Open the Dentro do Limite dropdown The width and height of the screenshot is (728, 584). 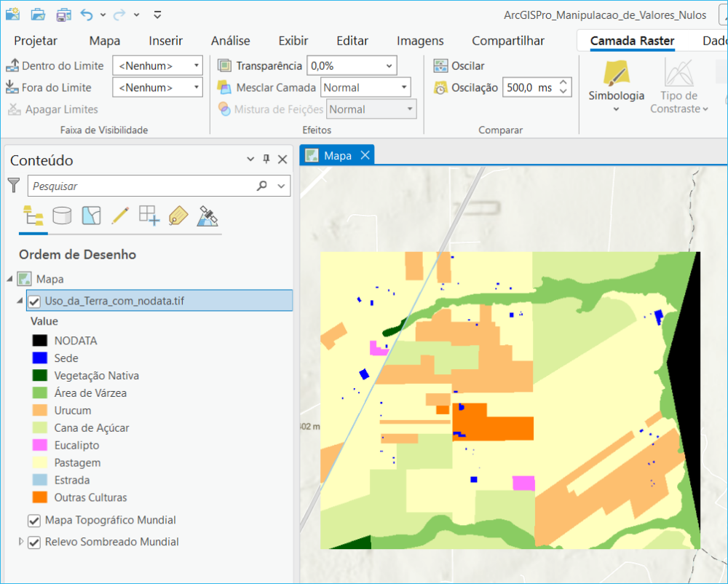tap(197, 66)
